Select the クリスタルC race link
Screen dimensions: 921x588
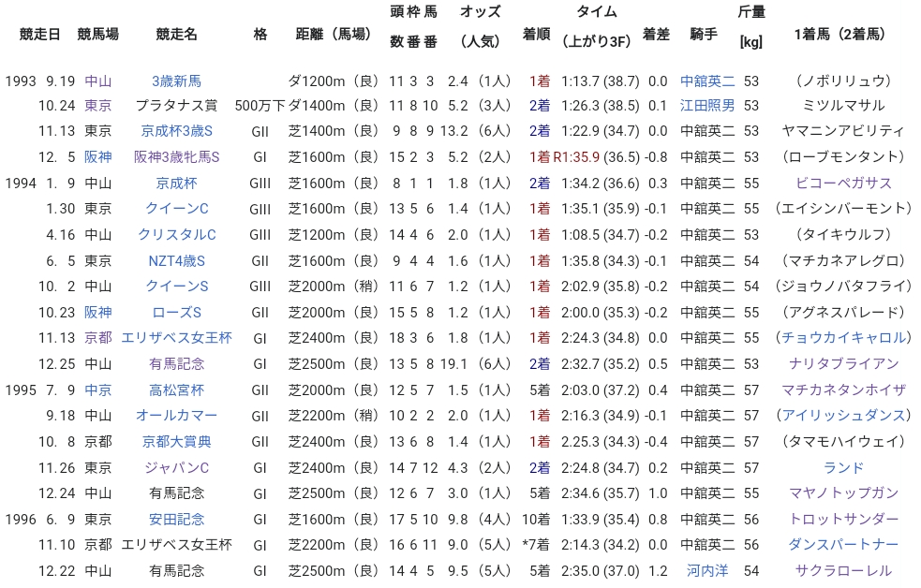(176, 234)
